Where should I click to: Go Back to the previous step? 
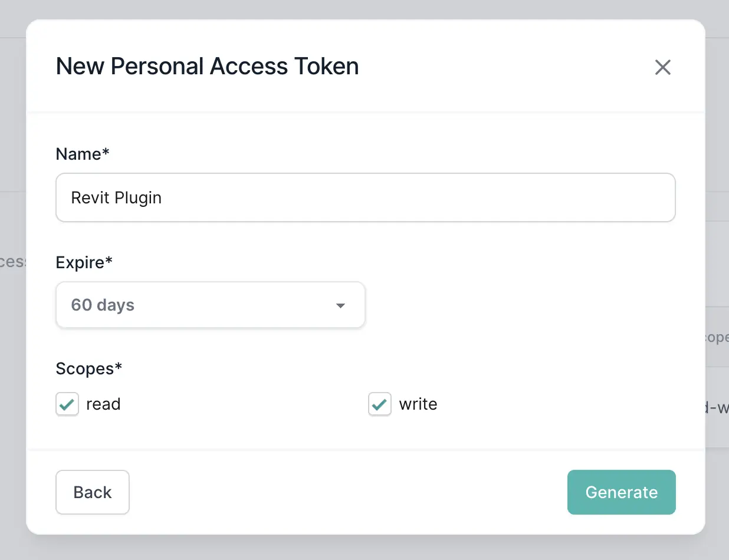click(x=92, y=492)
